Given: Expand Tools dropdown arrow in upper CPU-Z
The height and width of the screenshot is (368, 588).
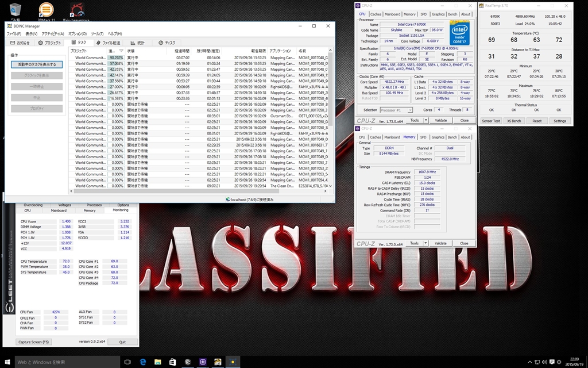Looking at the screenshot, I should [x=425, y=120].
